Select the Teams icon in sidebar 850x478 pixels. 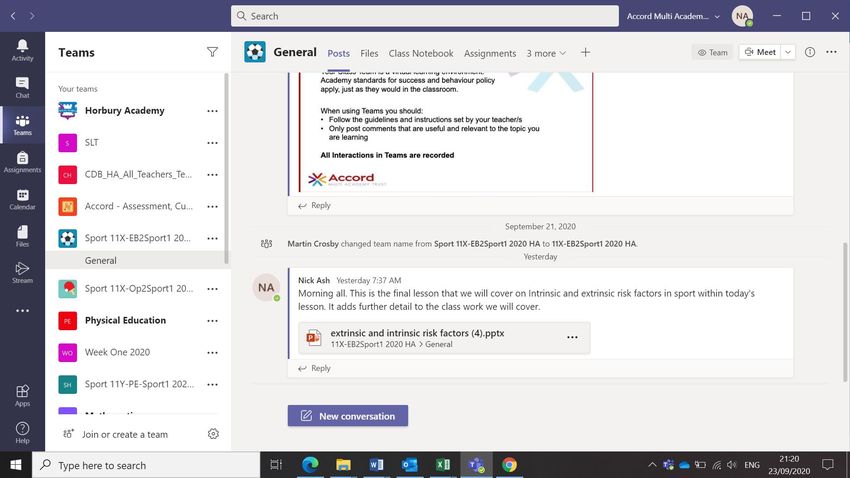click(22, 125)
